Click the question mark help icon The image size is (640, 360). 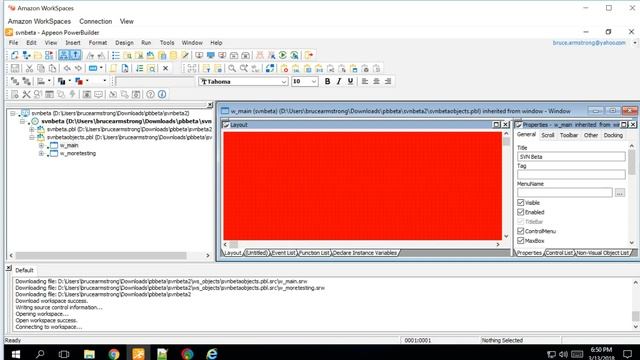(150, 94)
